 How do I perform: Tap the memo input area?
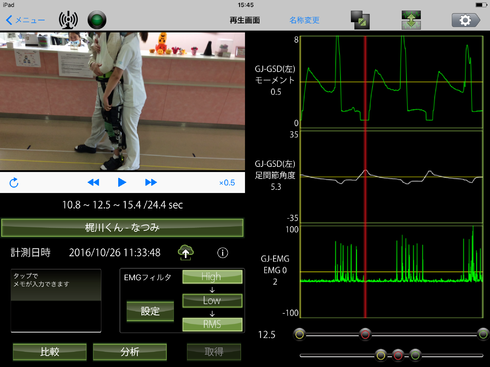point(56,301)
